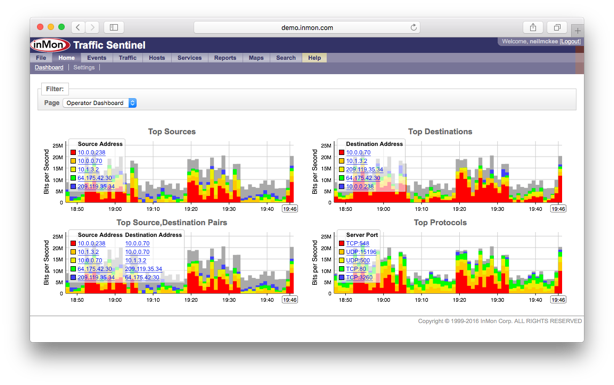614x385 pixels.
Task: Click the Logout link
Action: [x=570, y=41]
